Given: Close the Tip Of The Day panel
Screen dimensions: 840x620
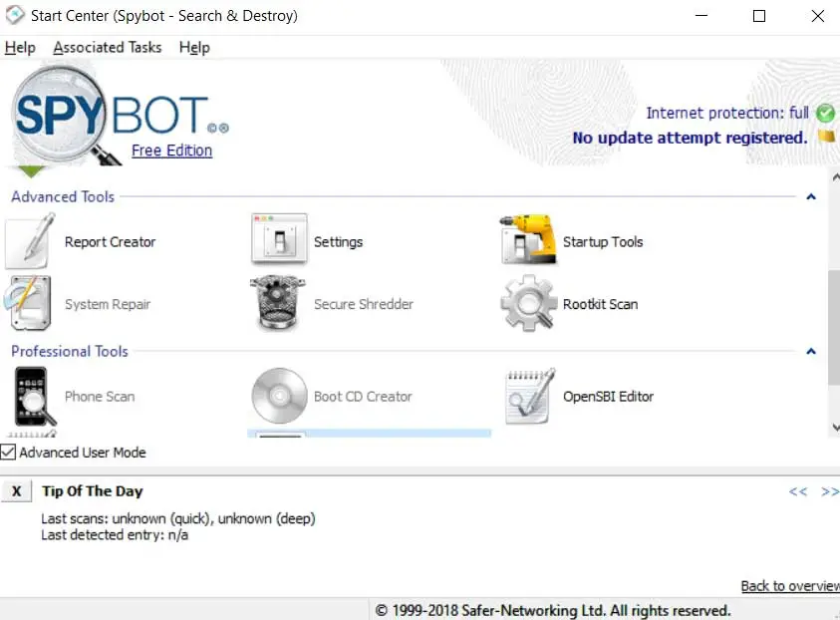Looking at the screenshot, I should click(17, 490).
